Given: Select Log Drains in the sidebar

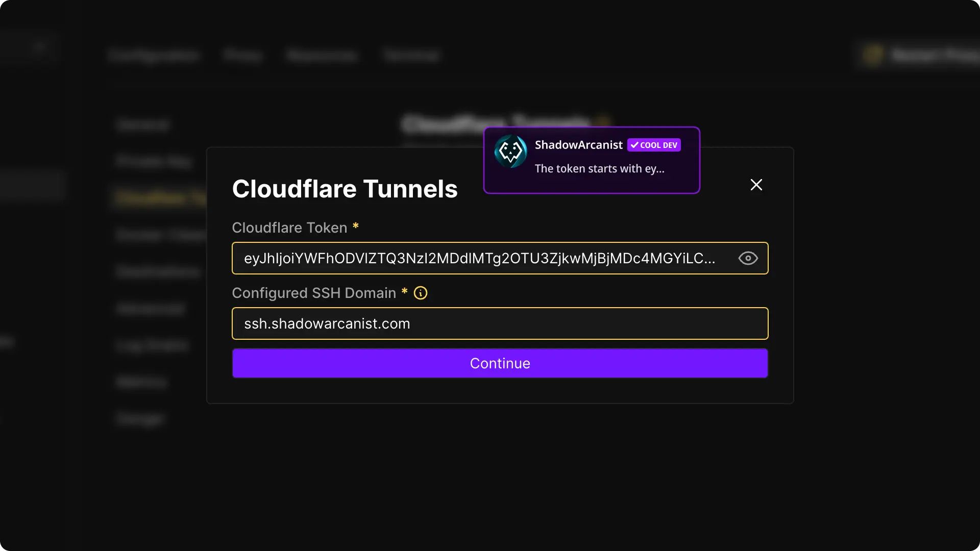Looking at the screenshot, I should [152, 345].
